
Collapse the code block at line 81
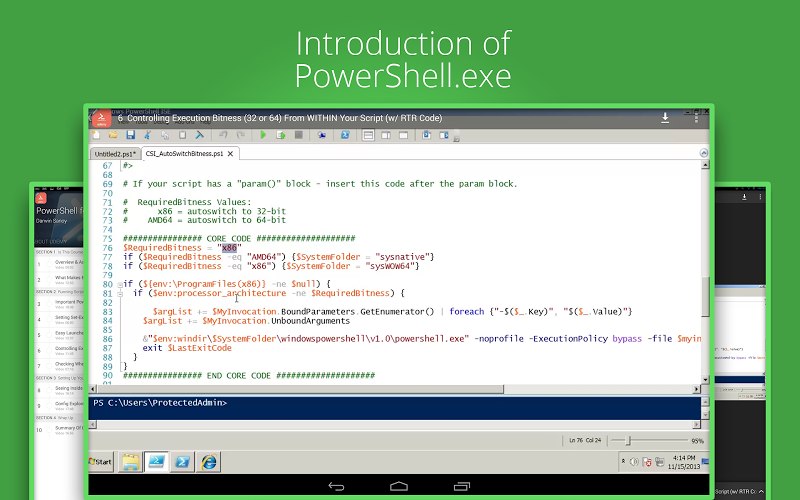click(120, 294)
